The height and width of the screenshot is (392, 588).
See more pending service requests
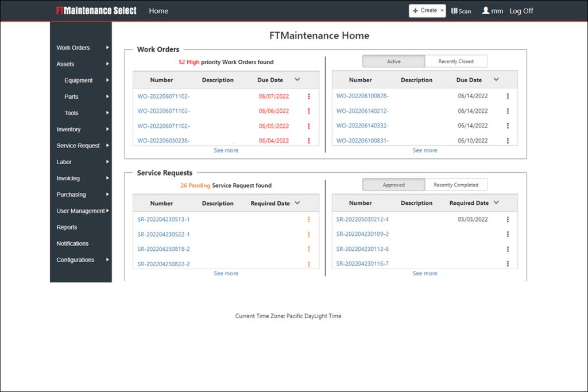pos(226,273)
